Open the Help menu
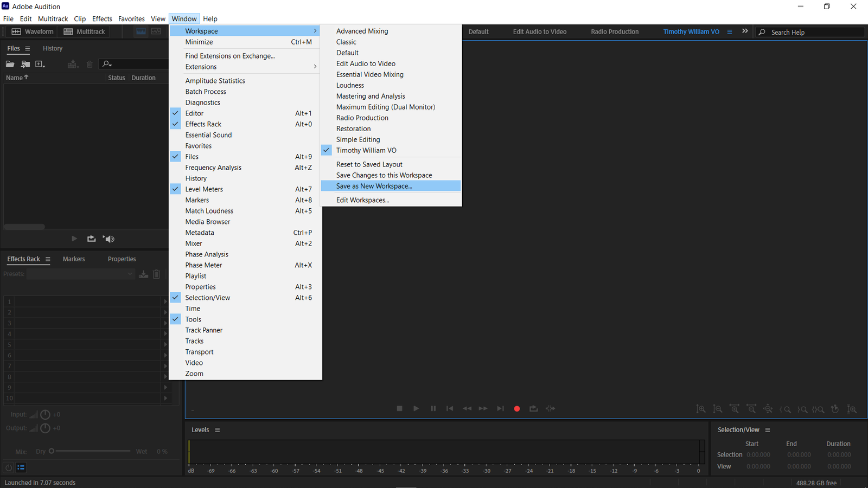The image size is (868, 488). tap(210, 18)
